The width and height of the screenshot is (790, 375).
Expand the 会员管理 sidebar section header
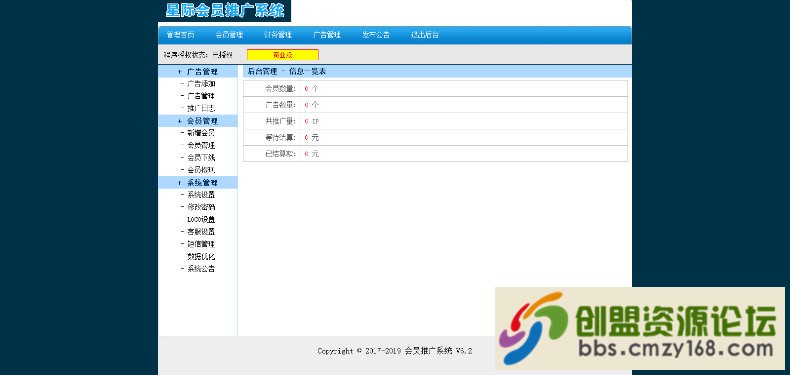pyautogui.click(x=198, y=121)
